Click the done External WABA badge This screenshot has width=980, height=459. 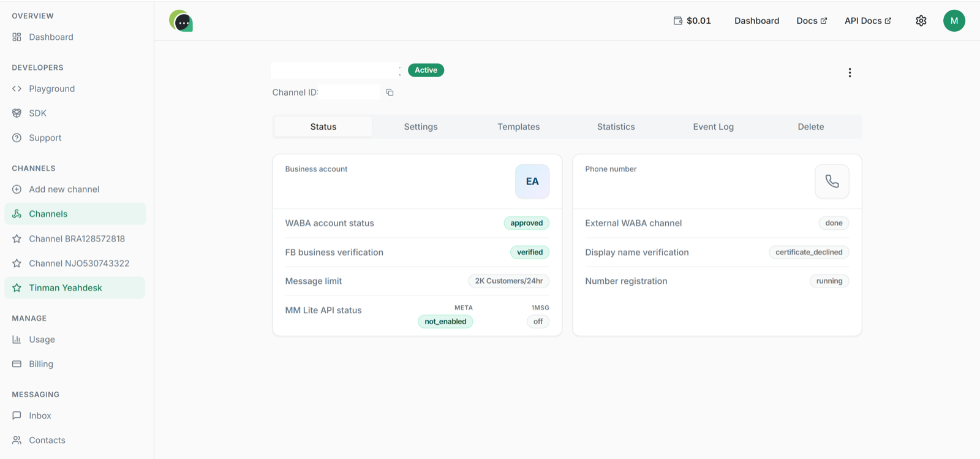[834, 223]
